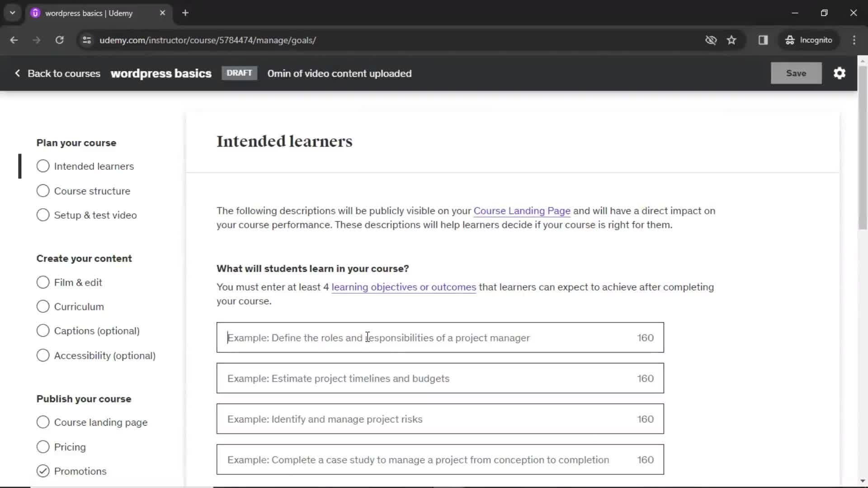Click the browser address bar URL
Viewport: 868px width, 488px height.
(208, 40)
